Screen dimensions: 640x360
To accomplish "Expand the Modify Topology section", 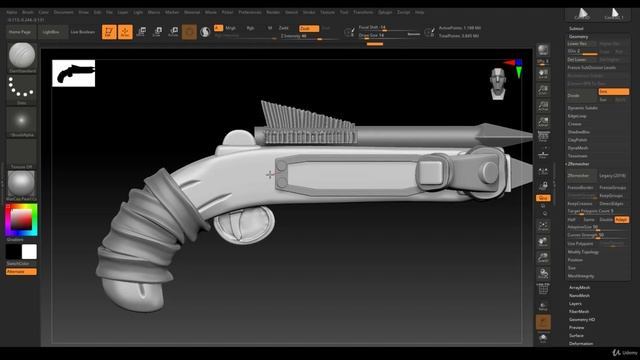I will (x=583, y=252).
